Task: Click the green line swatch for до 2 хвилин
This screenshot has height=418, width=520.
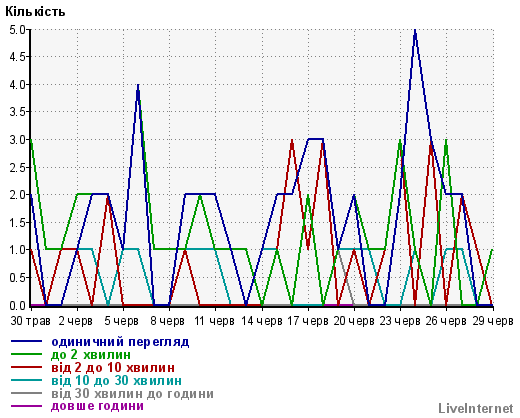Action: 27,354
